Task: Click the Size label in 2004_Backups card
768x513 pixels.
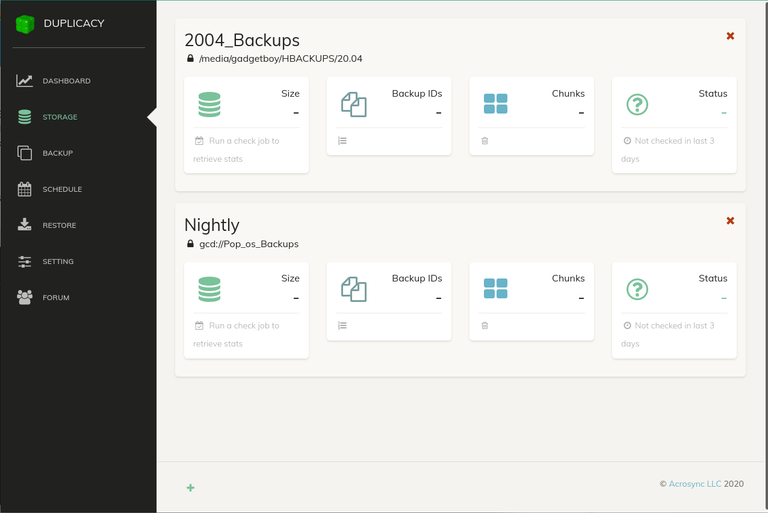Action: coord(290,94)
